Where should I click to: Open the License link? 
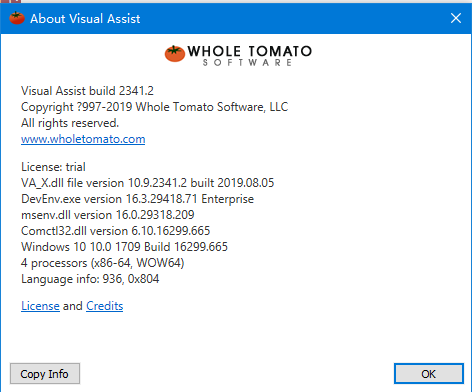40,306
